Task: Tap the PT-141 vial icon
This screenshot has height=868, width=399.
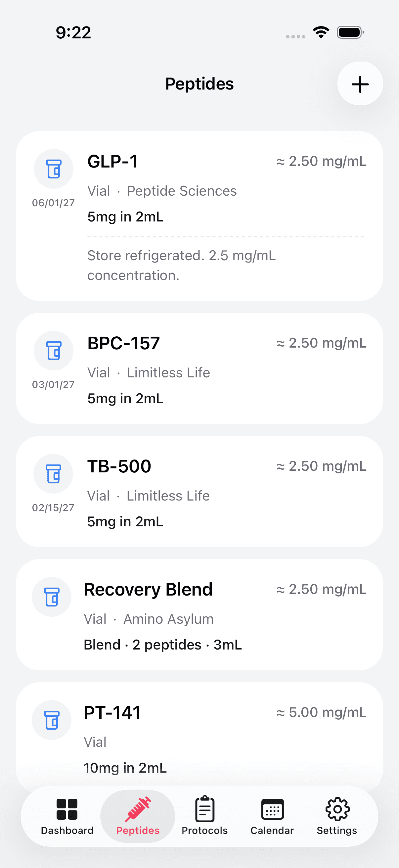Action: coord(52,720)
